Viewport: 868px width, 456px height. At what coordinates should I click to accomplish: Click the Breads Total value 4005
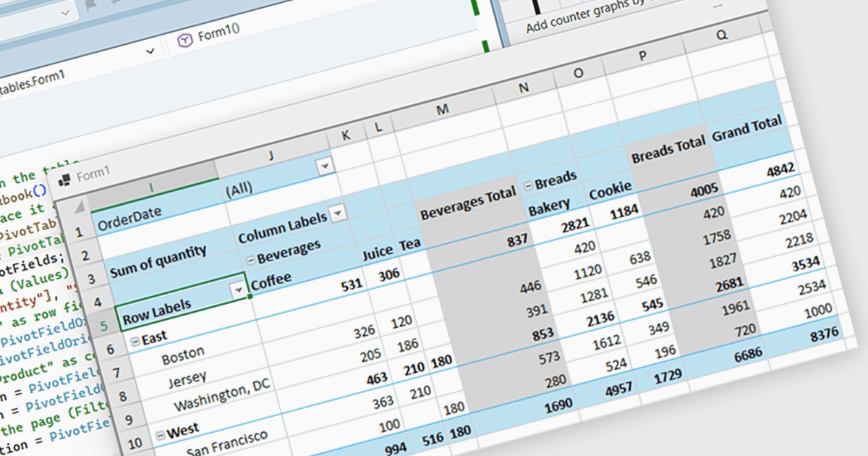click(x=703, y=190)
